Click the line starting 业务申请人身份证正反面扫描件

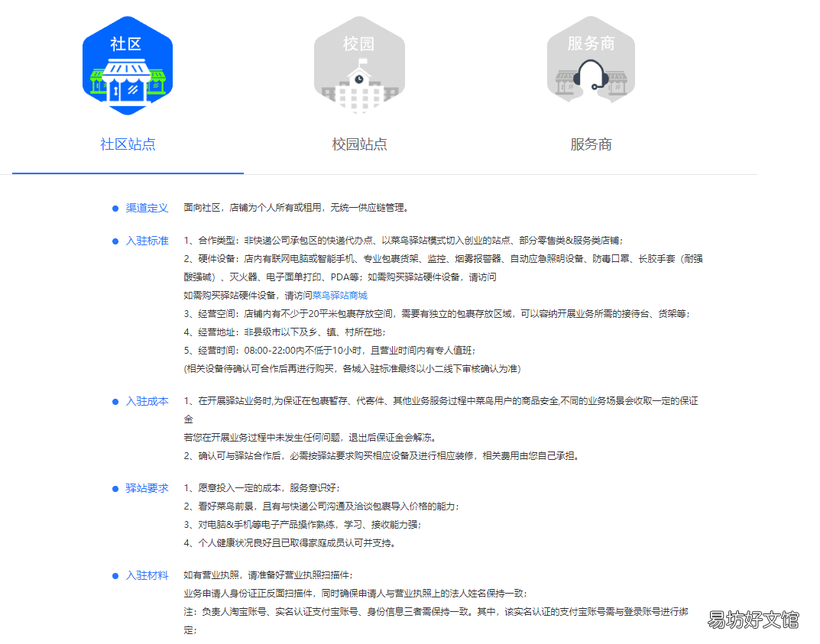(355, 594)
